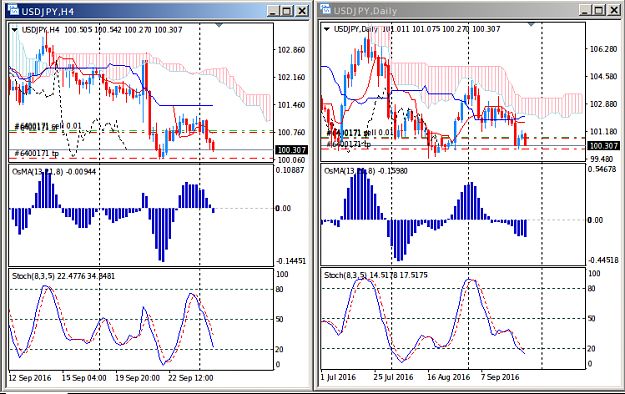Click the 100.307 price tag in H4 chart
The image size is (625, 394).
click(x=292, y=150)
